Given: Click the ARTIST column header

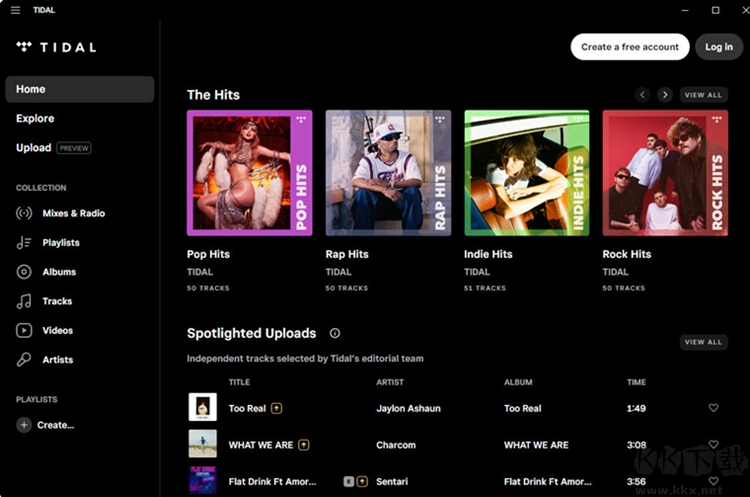Looking at the screenshot, I should click(x=390, y=382).
